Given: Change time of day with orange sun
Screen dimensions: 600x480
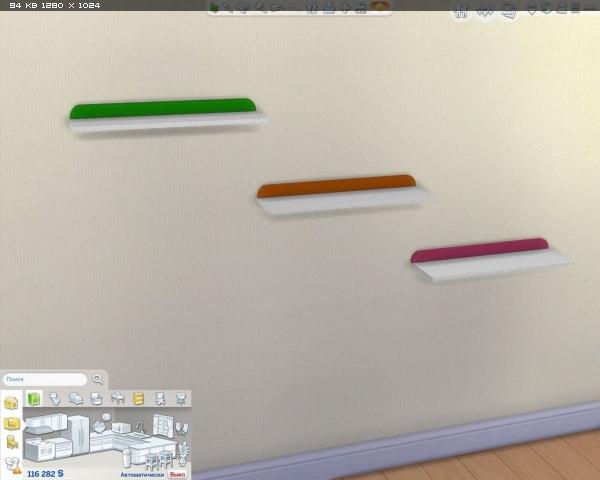Looking at the screenshot, I should tap(380, 7).
